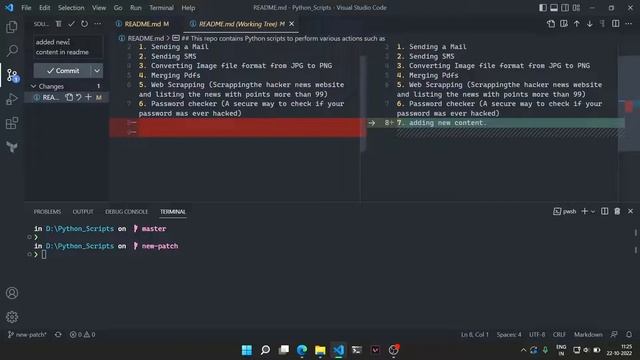Go to next change arrow in editor toolbar
Image resolution: width=640 pixels, height=360 pixels.
point(590,24)
